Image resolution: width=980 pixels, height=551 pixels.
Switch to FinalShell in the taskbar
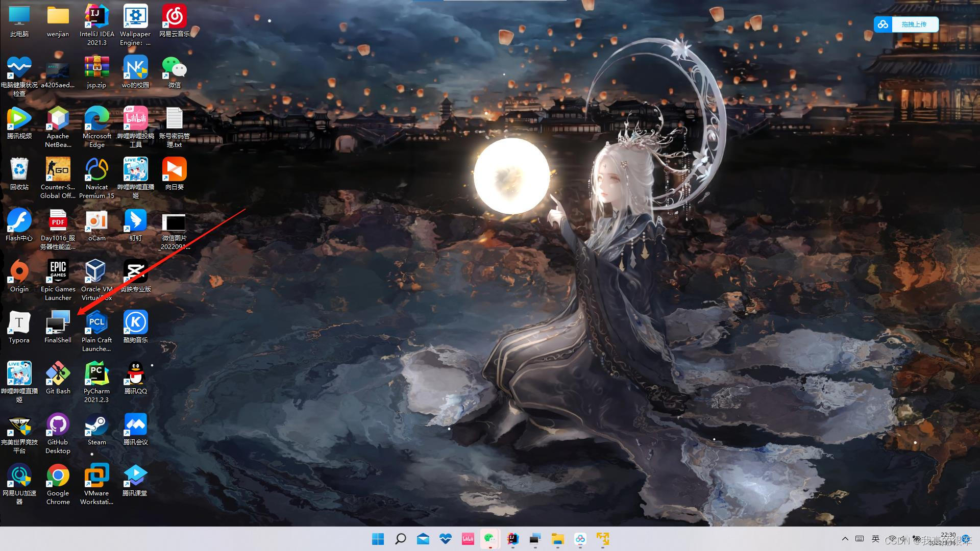tap(535, 539)
